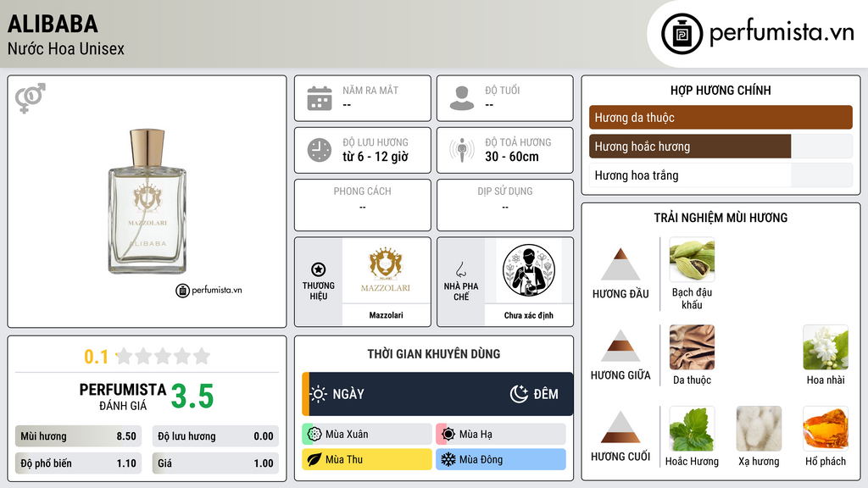Click the Hương cuối pyramid icon
The width and height of the screenshot is (868, 488).
coord(620,427)
